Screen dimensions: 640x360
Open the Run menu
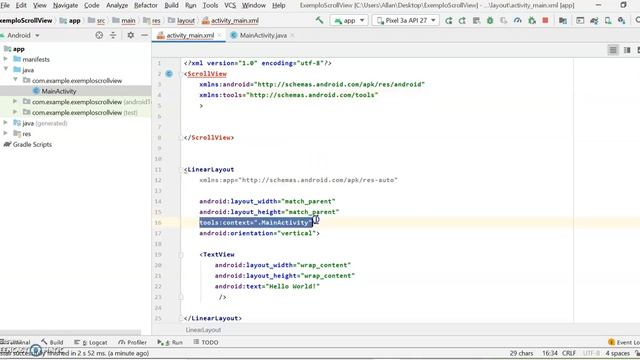point(191,5)
